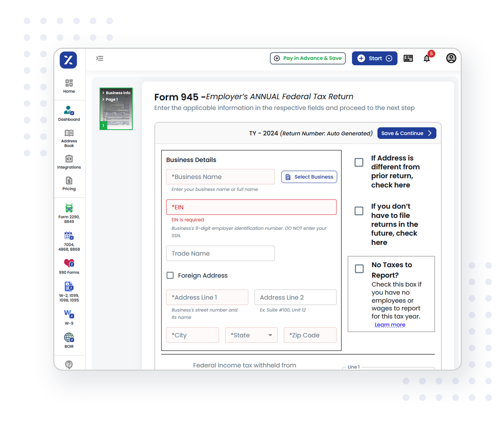Select the Business Info Page 1 thumbnail
504x435 pixels.
tap(116, 108)
